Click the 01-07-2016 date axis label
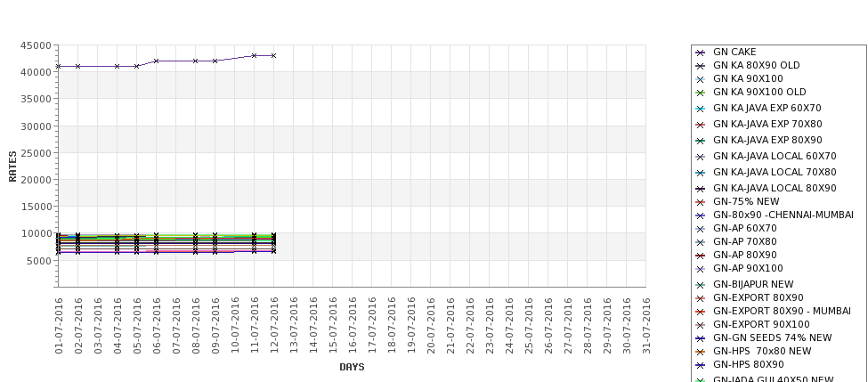The image size is (868, 382). (x=59, y=326)
